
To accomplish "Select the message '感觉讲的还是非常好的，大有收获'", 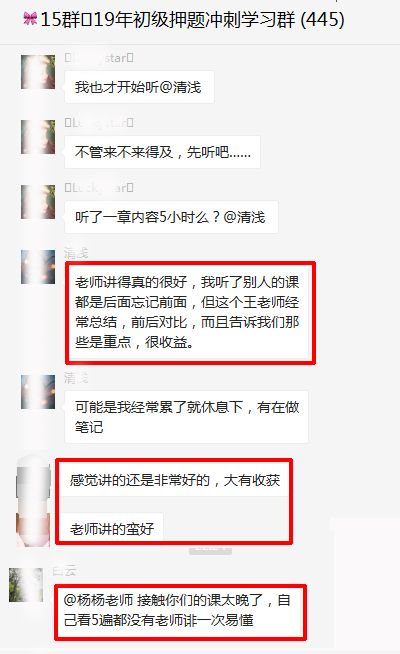I will [x=174, y=480].
